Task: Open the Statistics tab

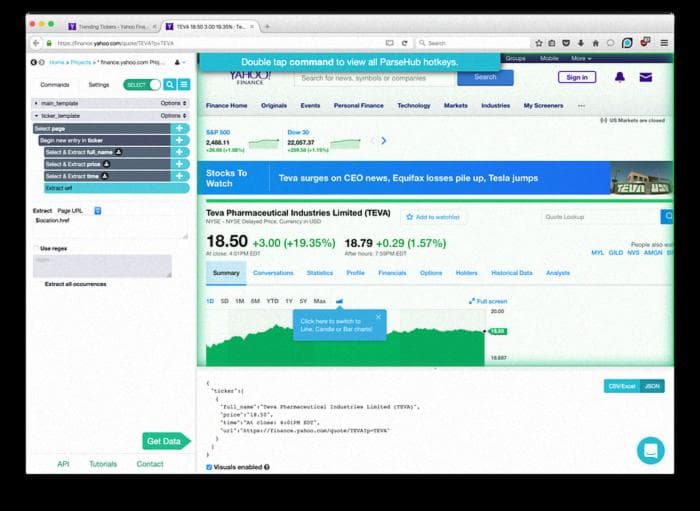Action: (x=320, y=273)
